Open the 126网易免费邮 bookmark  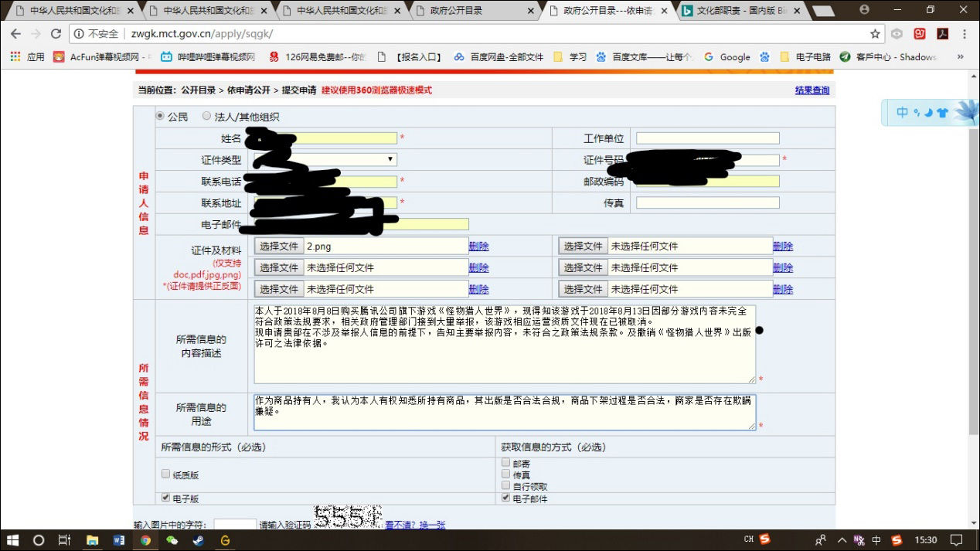318,57
